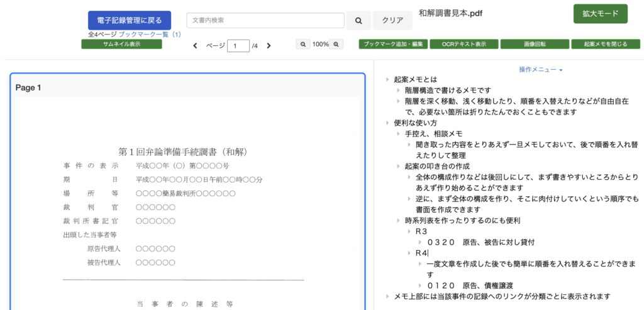
Task: Click the magnifier search icon button
Action: coord(358,20)
